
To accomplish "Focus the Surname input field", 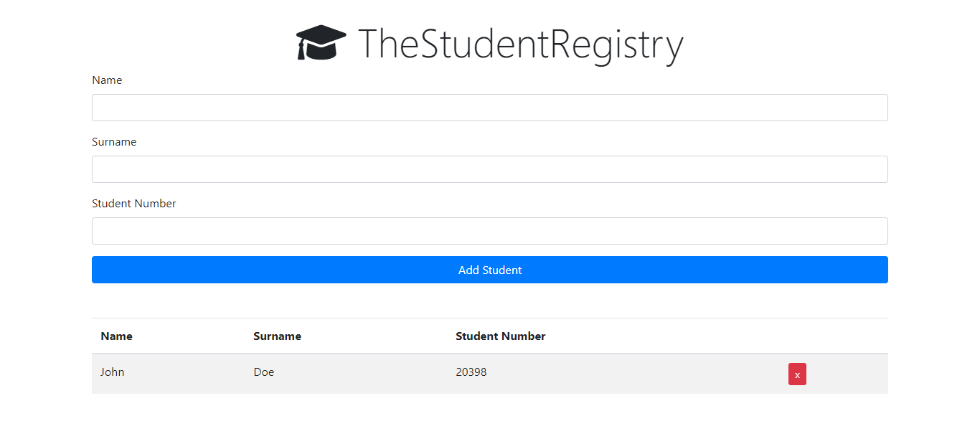I will click(x=490, y=169).
